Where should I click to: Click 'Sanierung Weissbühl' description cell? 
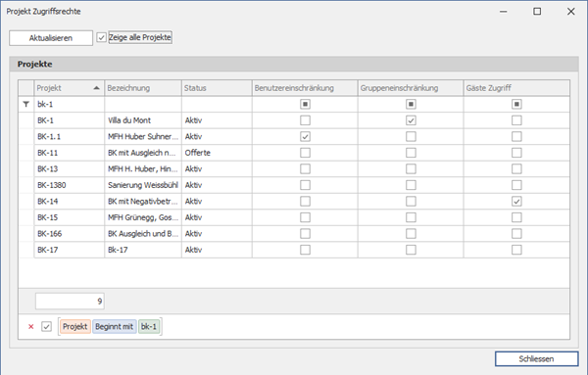[x=143, y=185]
